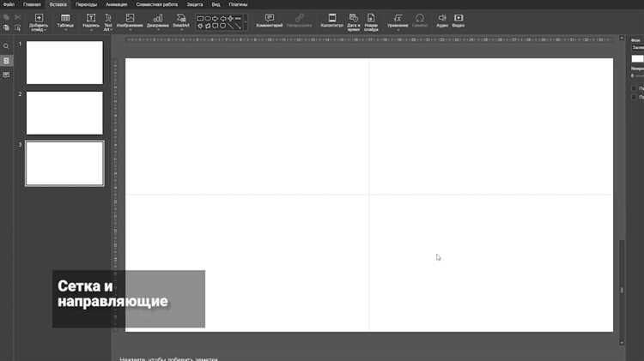Image resolution: width=644 pixels, height=361 pixels.
Task: Insert an equation via Уравнение icon
Action: pyautogui.click(x=398, y=21)
